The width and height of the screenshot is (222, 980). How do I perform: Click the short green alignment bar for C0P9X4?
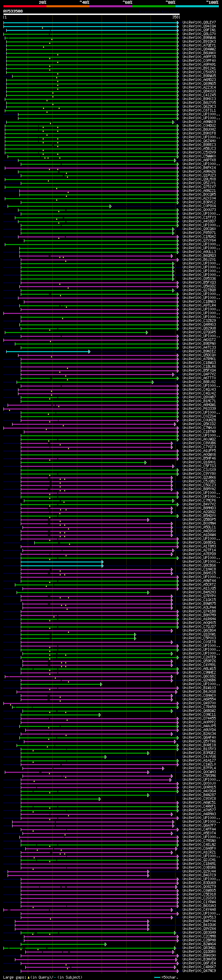pyautogui.click(x=60, y=206)
